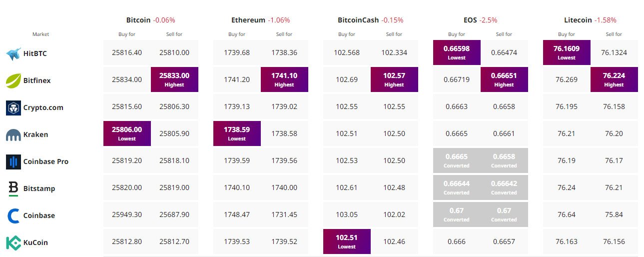Open the Litecoin column header
Image resolution: width=644 pixels, height=257 pixels.
coord(571,20)
